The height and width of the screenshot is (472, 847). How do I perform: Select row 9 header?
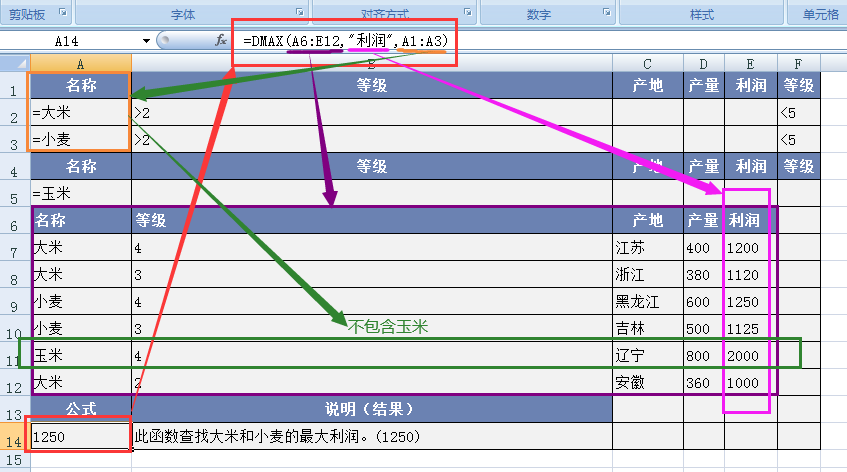click(x=15, y=301)
